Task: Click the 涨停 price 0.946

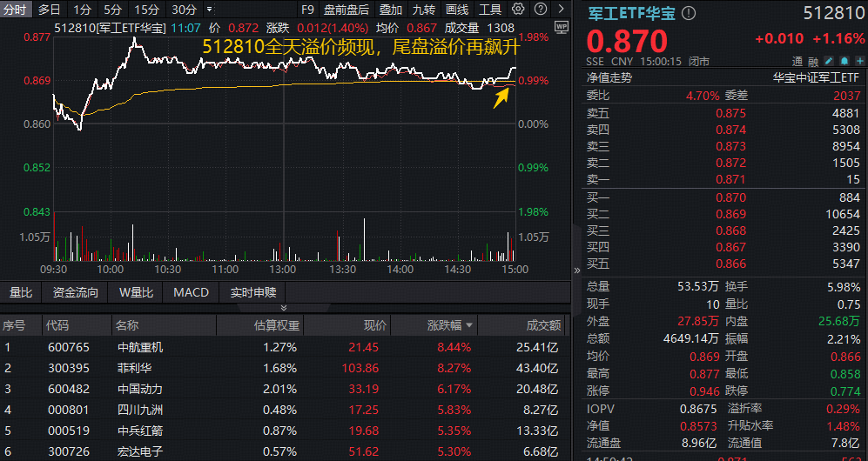Action: pos(704,391)
